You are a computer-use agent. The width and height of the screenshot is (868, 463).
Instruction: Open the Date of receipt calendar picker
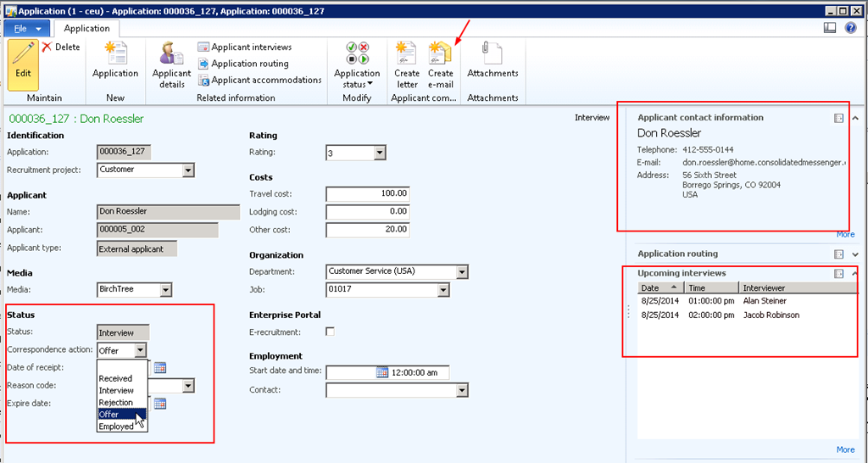[159, 367]
